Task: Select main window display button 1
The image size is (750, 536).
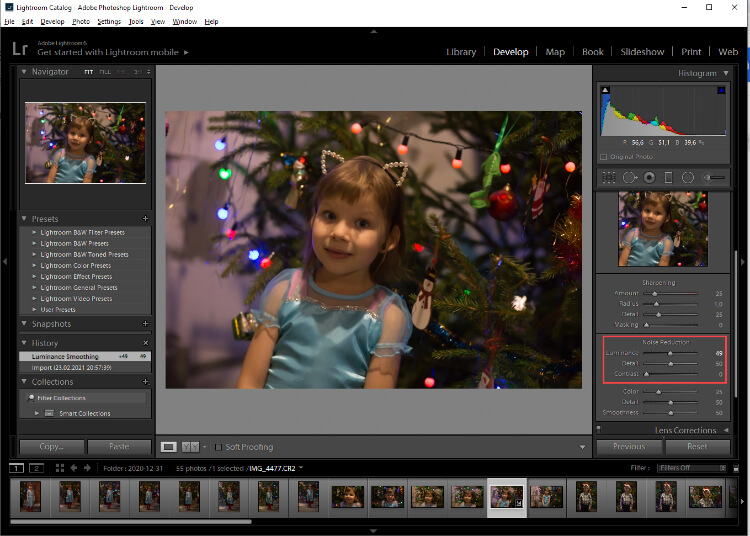Action: click(16, 468)
